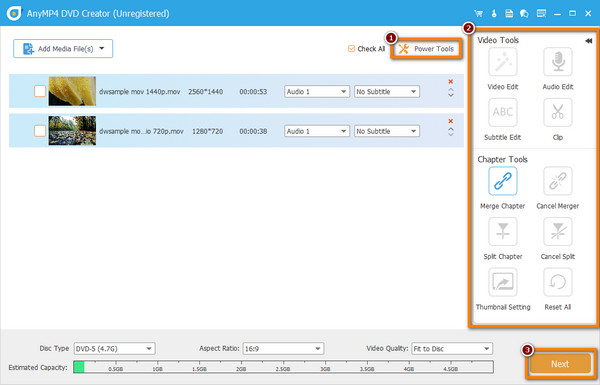Expand the Add Media File(s) arrow
600x385 pixels.
pyautogui.click(x=102, y=49)
